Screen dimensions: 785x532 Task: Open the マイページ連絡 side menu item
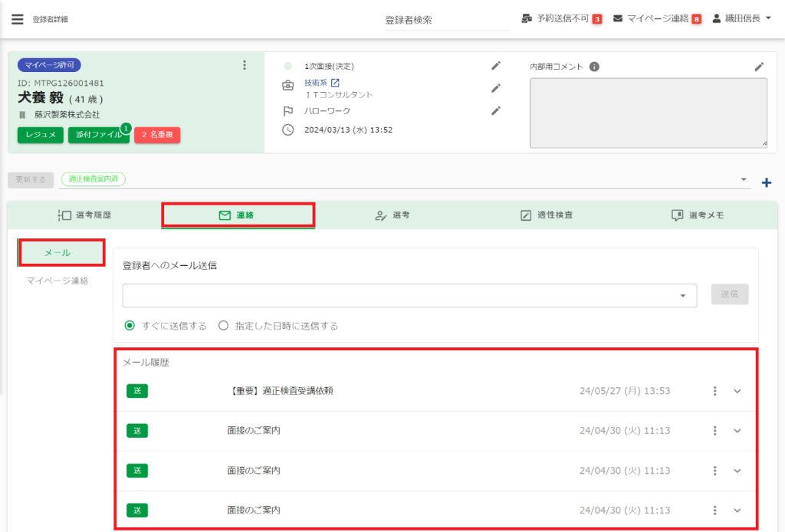(57, 281)
